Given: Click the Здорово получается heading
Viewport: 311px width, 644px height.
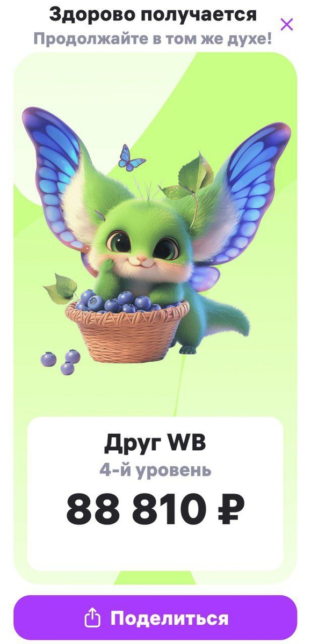Looking at the screenshot, I should [x=153, y=14].
